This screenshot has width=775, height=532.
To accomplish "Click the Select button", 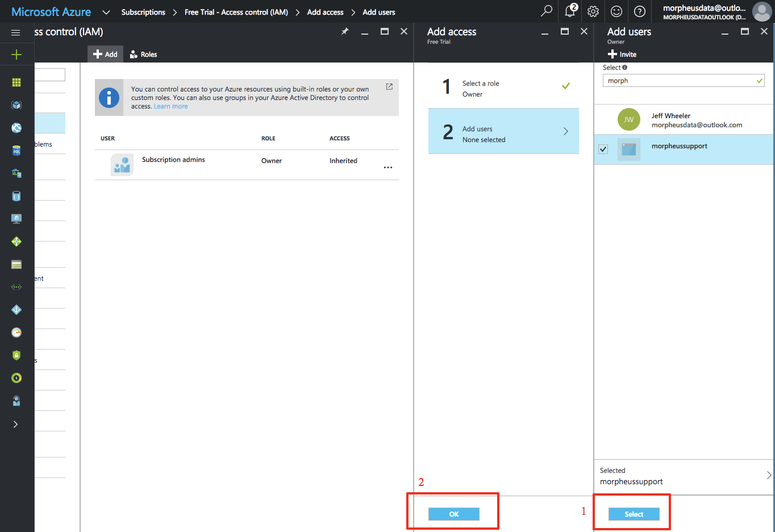I will (x=634, y=514).
